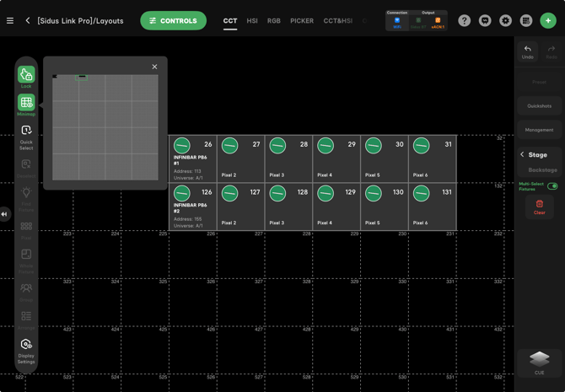Collapse the Stage panel chevron

(x=522, y=155)
